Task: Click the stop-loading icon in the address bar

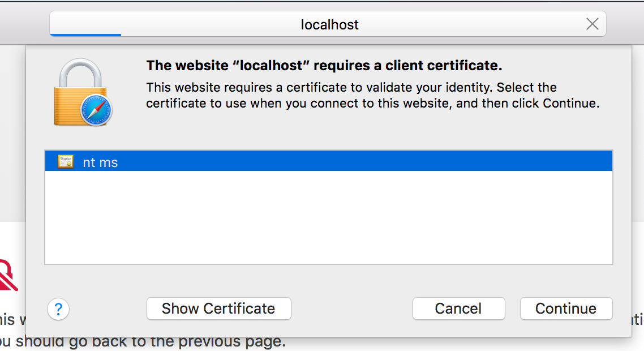Action: coord(592,24)
